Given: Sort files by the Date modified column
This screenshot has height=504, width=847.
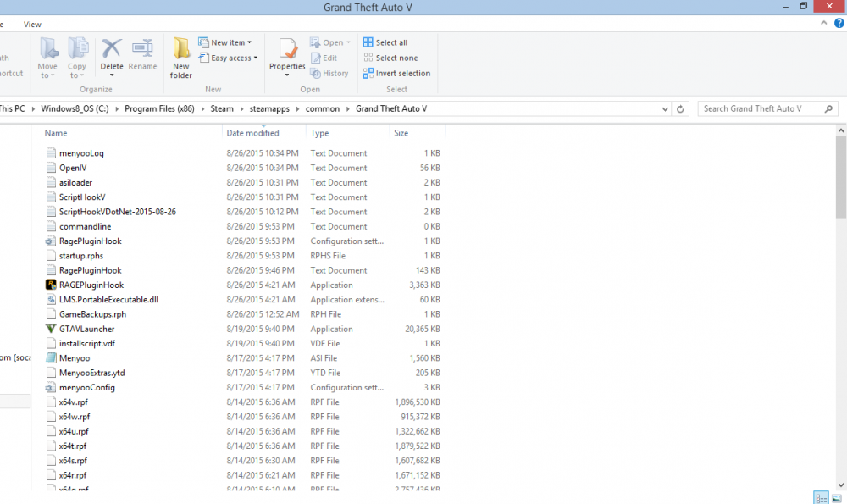Looking at the screenshot, I should tap(252, 133).
